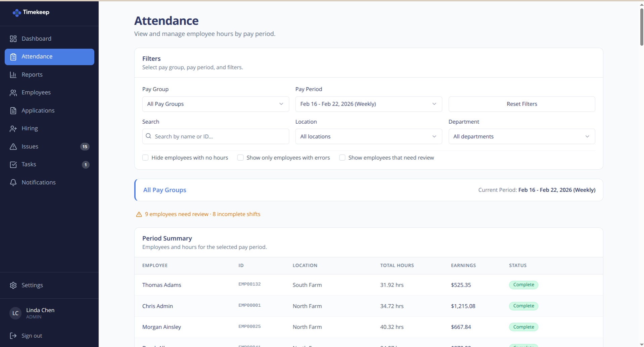Open the Dashboard section

pos(36,38)
